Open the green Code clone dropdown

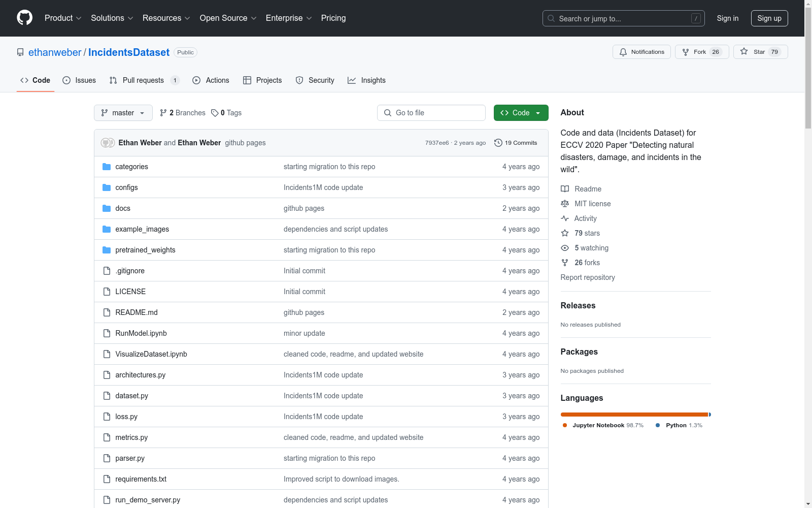point(521,113)
